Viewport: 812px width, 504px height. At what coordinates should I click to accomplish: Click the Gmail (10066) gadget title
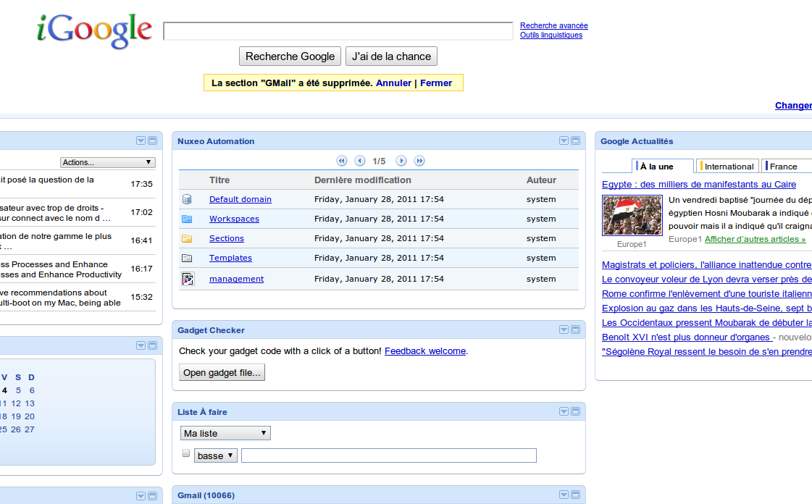click(206, 495)
